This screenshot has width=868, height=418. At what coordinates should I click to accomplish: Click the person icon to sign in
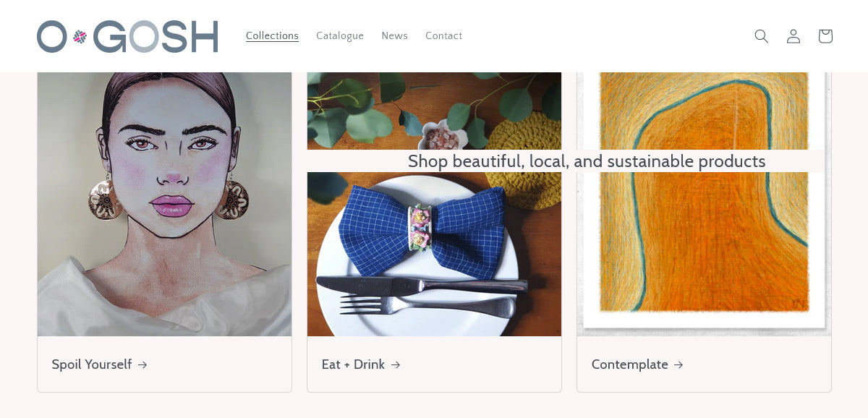pos(793,35)
